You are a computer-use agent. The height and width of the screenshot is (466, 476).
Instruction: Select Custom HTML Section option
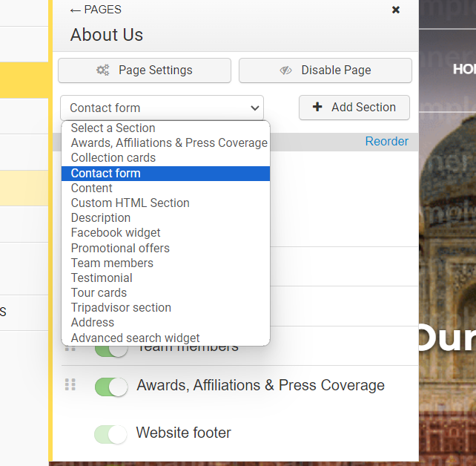[130, 203]
